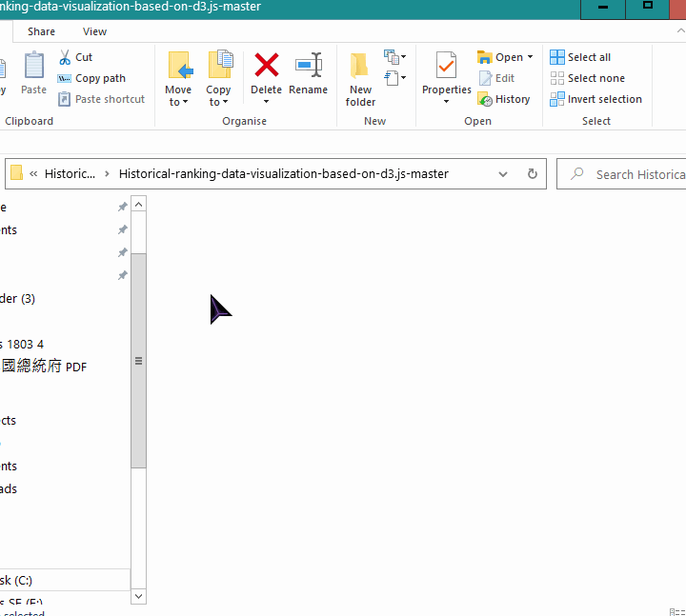The width and height of the screenshot is (686, 616).
Task: Select the sidebar item ending in 'cts'
Action: tap(9, 421)
